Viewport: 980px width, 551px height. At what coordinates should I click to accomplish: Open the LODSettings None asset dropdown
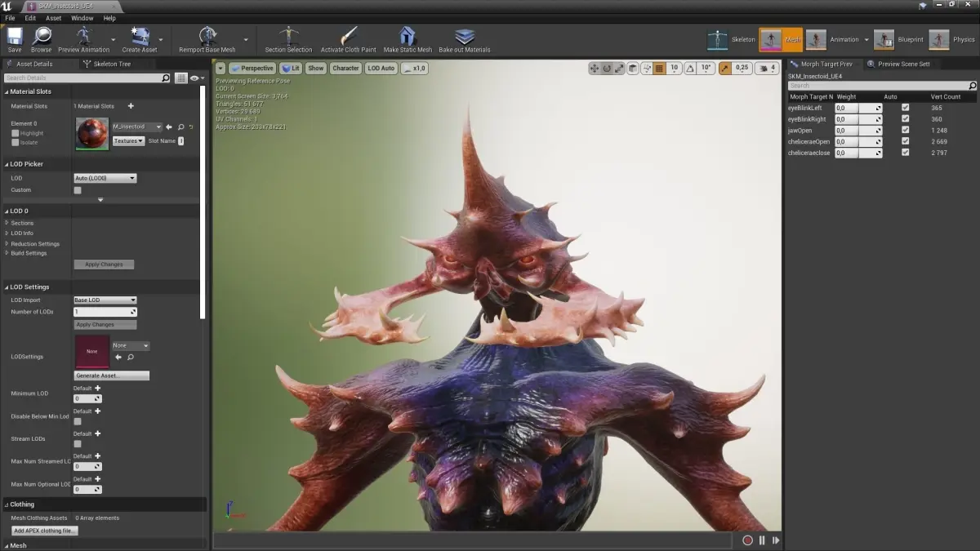(x=131, y=345)
